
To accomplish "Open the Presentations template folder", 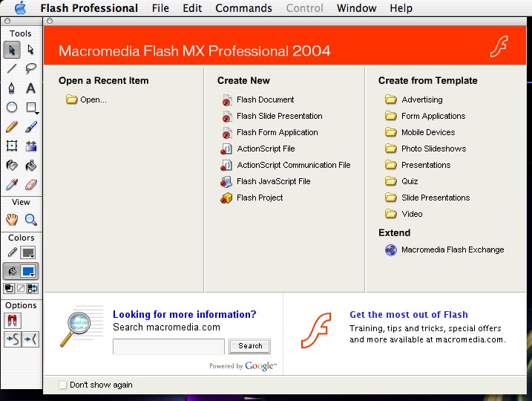I will (x=418, y=165).
